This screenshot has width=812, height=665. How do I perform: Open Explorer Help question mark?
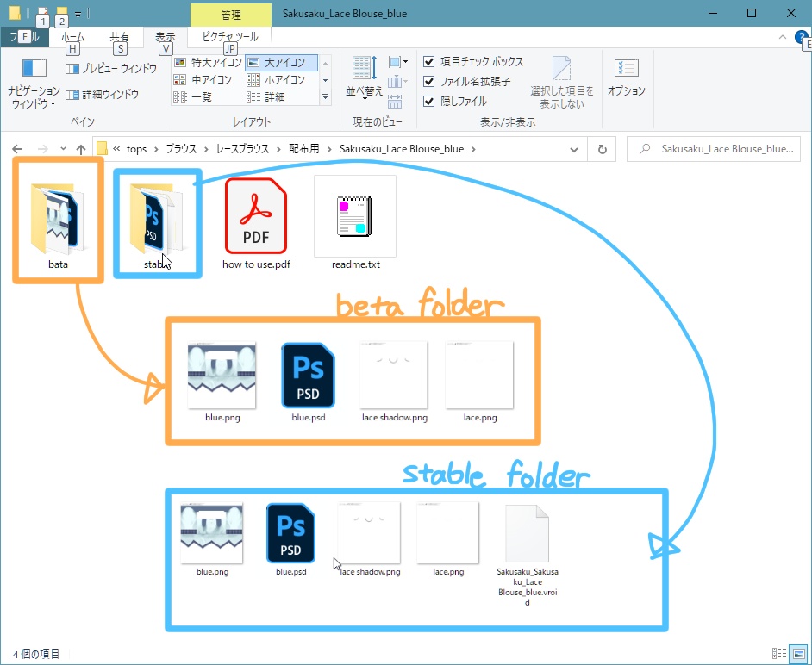tap(801, 37)
